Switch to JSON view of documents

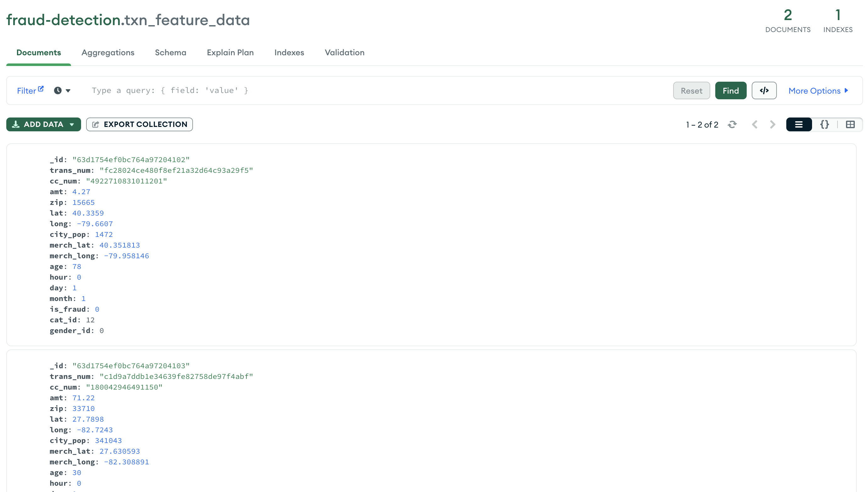click(x=824, y=125)
